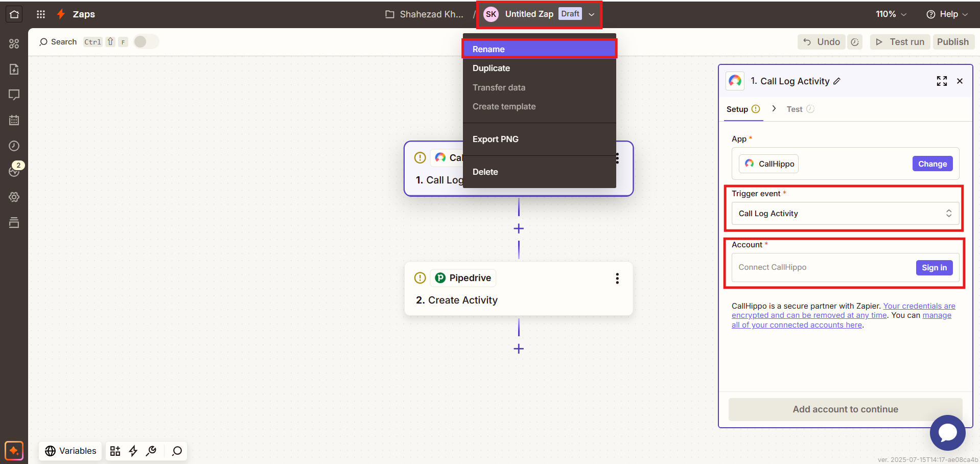Viewport: 980px width, 464px height.
Task: Click the Pipedrive step warning icon
Action: [420, 278]
